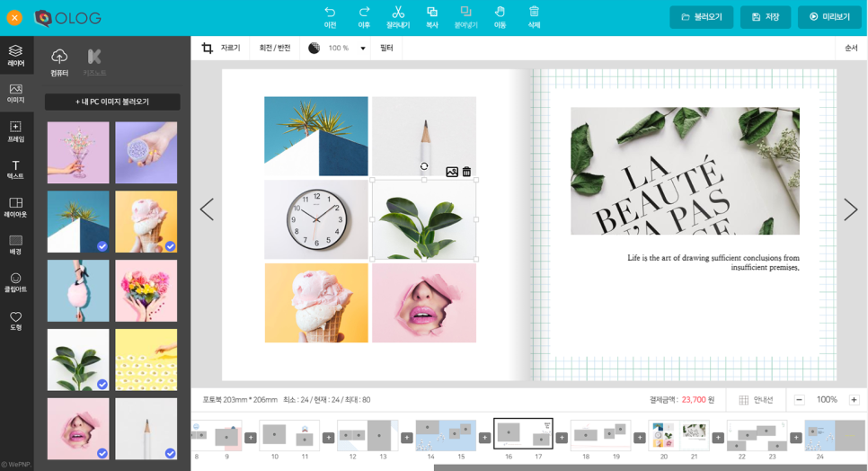Image resolution: width=868 pixels, height=471 pixels.
Task: Select the cocktail glass thumbnail in library
Action: 78,153
